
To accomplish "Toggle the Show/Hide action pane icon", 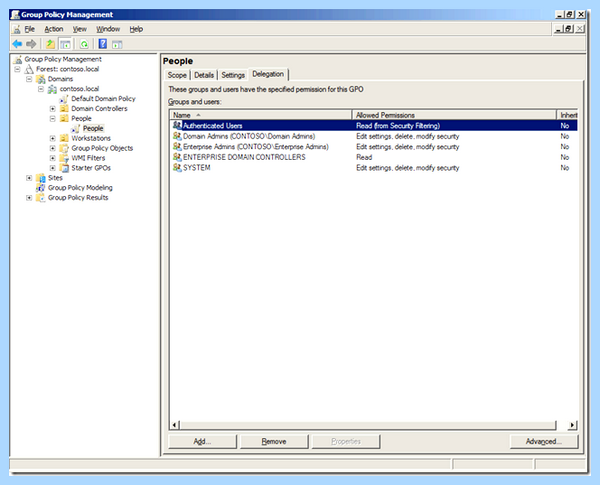I will (x=117, y=44).
